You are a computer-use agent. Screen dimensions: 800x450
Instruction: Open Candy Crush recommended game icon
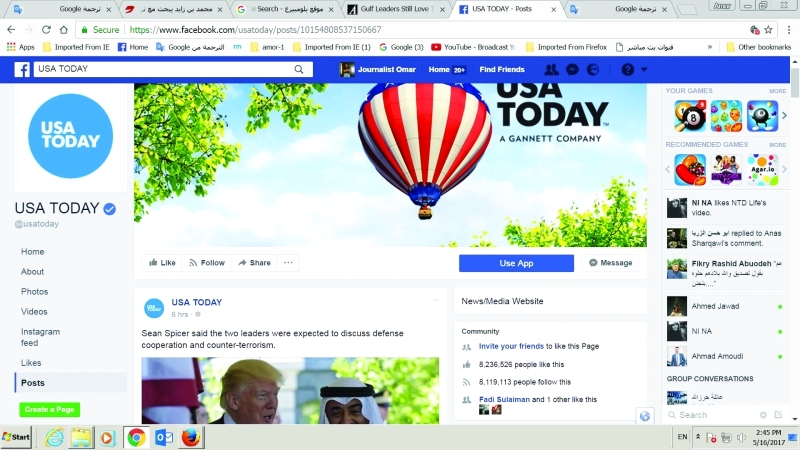click(690, 169)
